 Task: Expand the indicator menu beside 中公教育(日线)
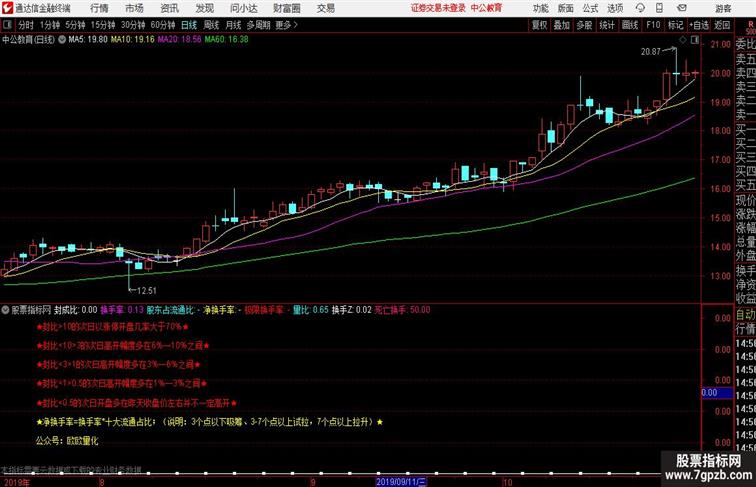[62, 40]
